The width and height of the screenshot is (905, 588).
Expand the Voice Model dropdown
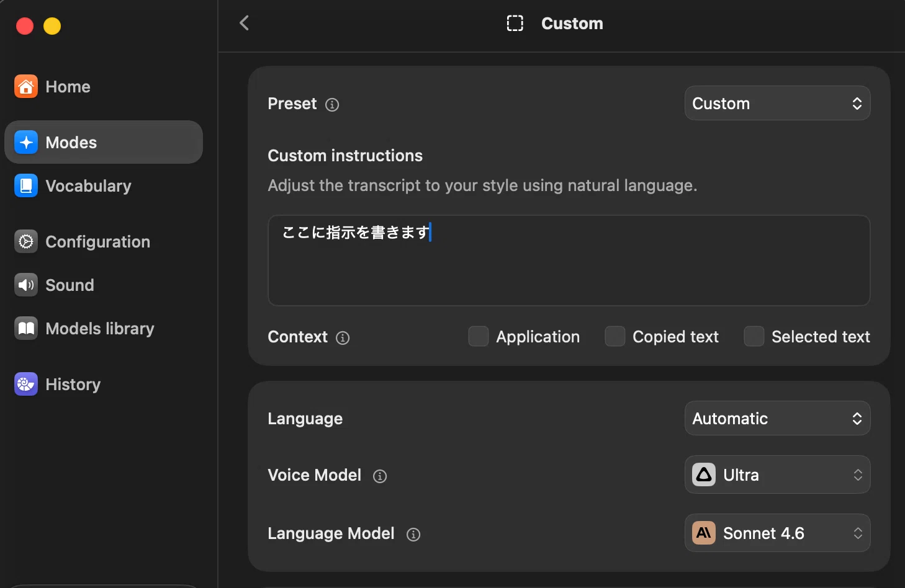click(x=777, y=475)
